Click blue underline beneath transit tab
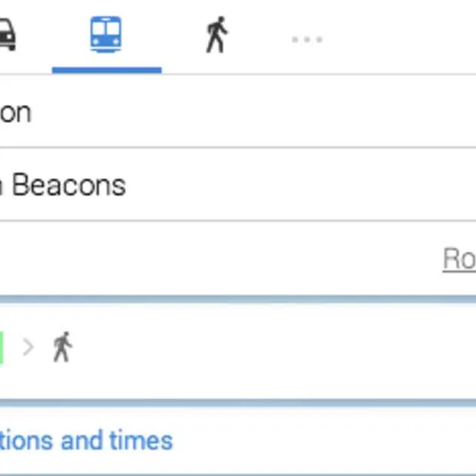The height and width of the screenshot is (476, 476). tap(106, 70)
